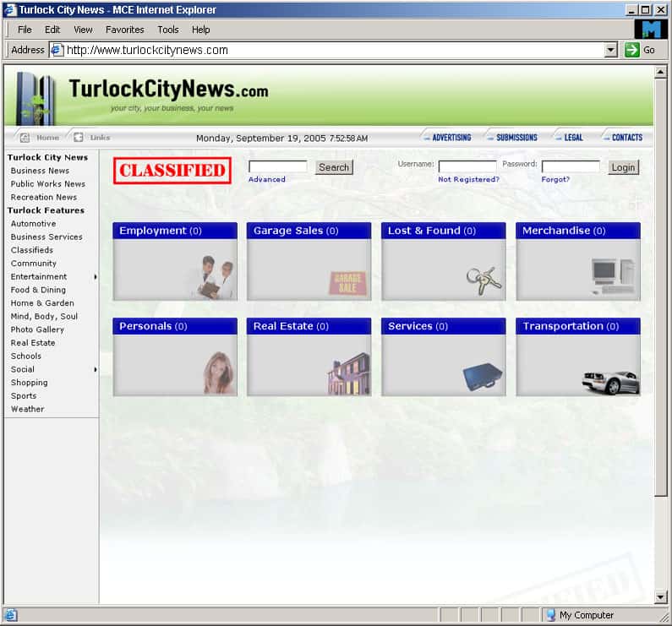Click the status bar page icon
The height and width of the screenshot is (626, 672).
pos(11,615)
